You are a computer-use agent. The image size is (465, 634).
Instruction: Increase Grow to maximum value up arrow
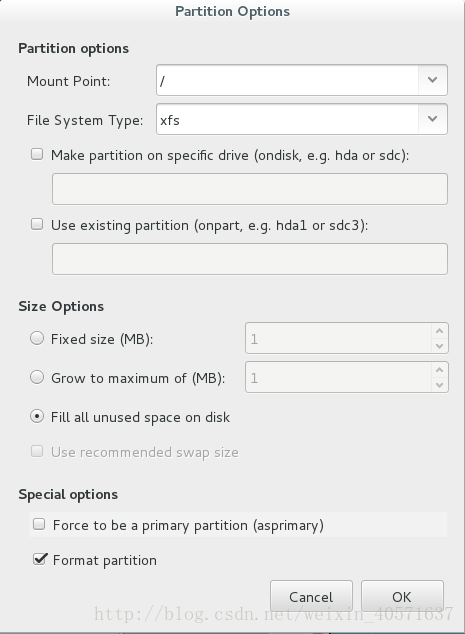[440, 370]
